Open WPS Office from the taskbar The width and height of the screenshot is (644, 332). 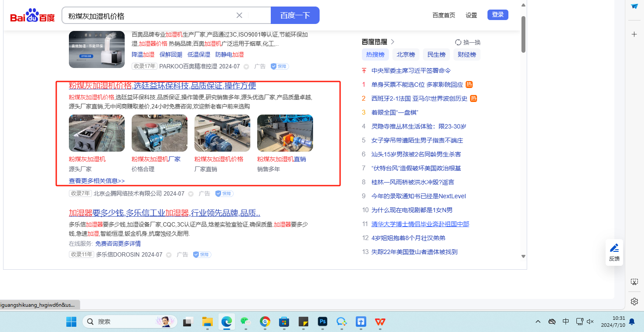[x=380, y=322]
